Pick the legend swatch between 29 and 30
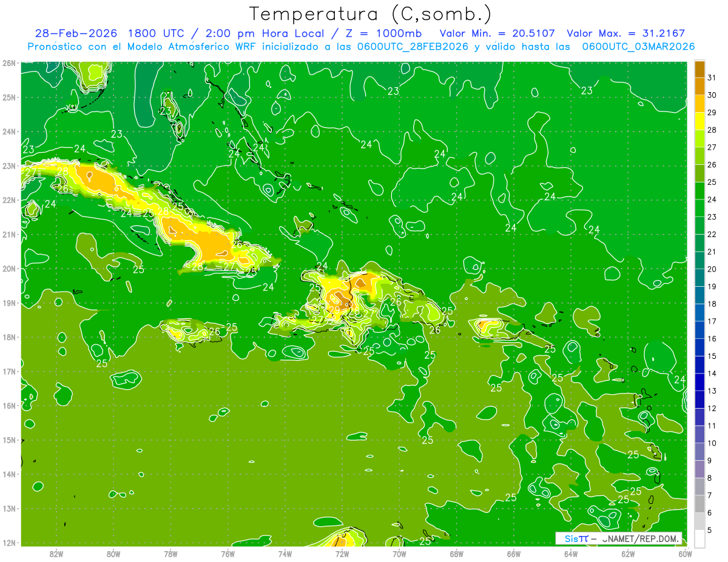The width and height of the screenshot is (728, 562). point(699,104)
